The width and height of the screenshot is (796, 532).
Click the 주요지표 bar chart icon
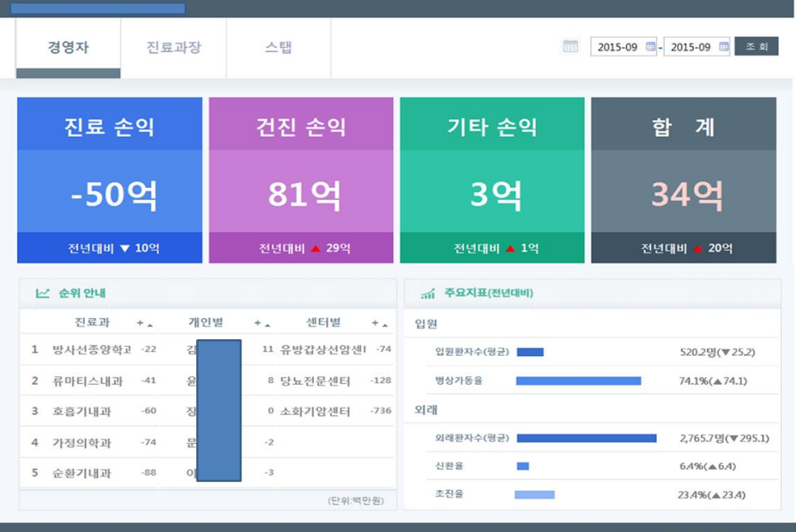coord(428,293)
